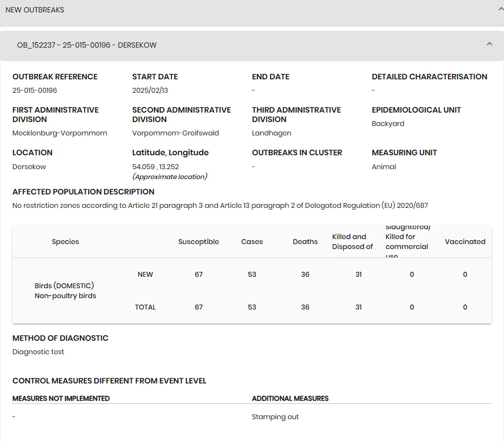The width and height of the screenshot is (504, 443).
Task: Click the No restriction zones description text
Action: [x=220, y=205]
